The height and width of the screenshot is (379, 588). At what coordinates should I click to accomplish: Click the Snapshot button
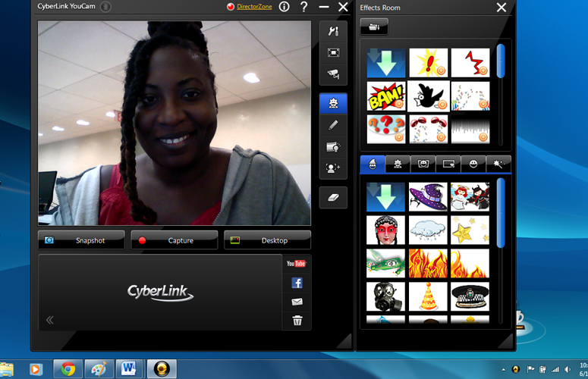pos(81,240)
